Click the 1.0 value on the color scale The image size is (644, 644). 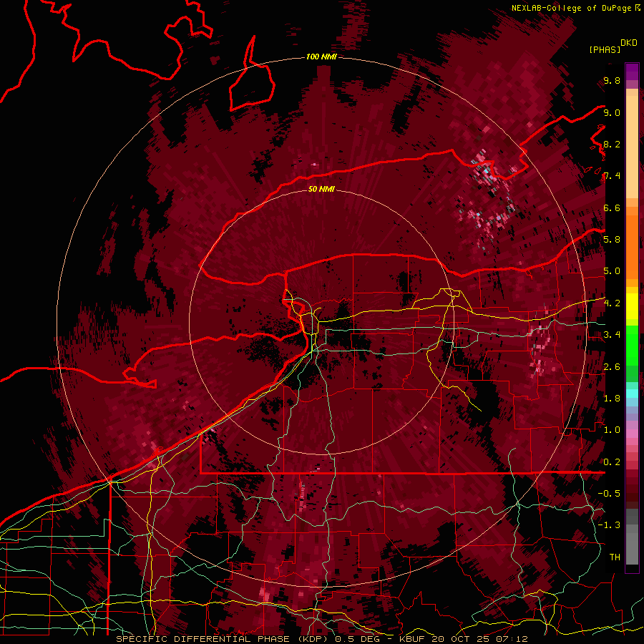612,429
